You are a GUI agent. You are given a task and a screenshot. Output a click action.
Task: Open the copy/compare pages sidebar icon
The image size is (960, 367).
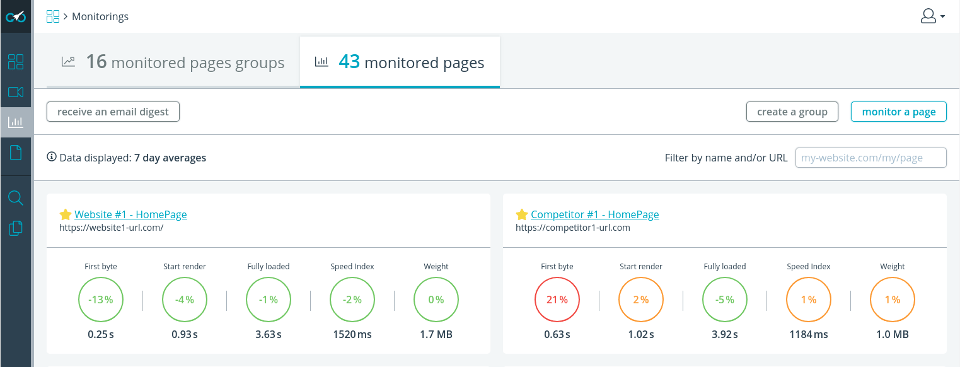(15, 229)
